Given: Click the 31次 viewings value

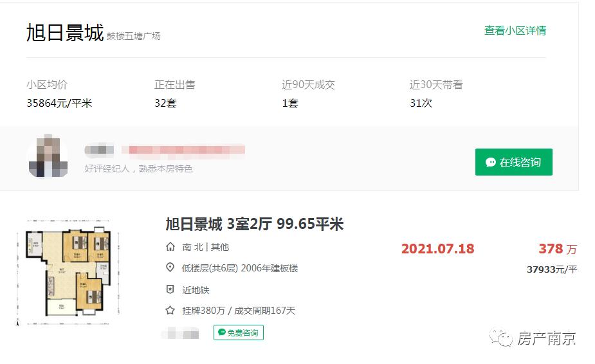Looking at the screenshot, I should coord(421,103).
